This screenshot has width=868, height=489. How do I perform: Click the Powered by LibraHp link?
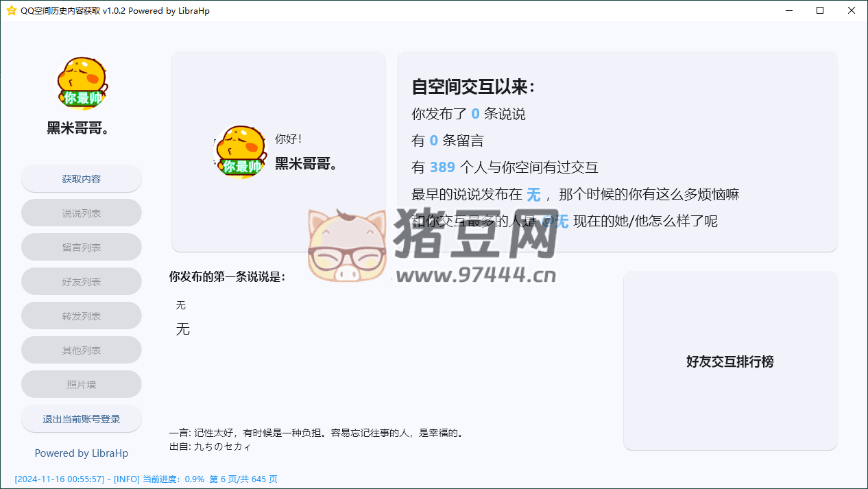point(82,453)
